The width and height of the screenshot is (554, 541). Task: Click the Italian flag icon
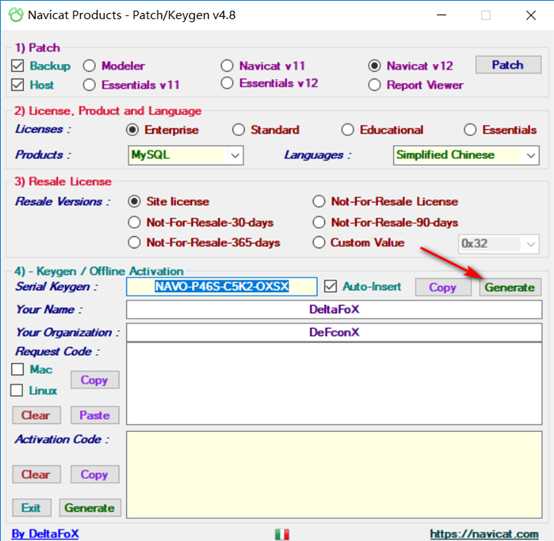[x=282, y=534]
